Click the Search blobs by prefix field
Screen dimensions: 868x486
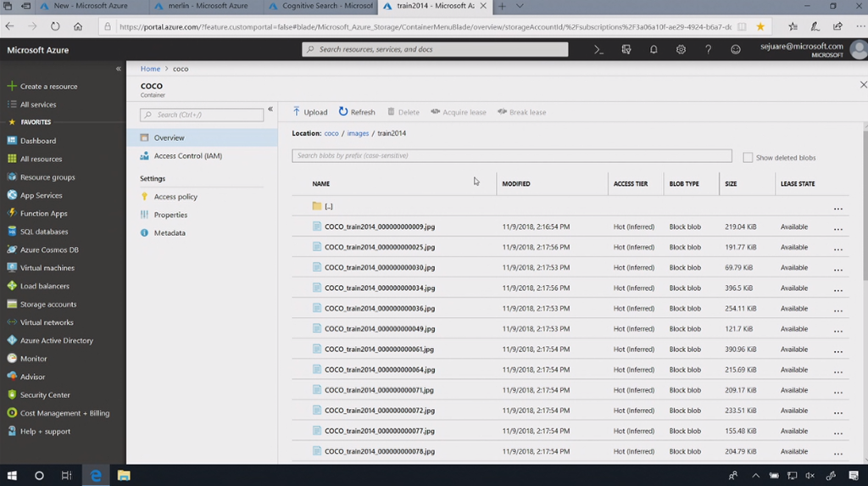point(511,156)
